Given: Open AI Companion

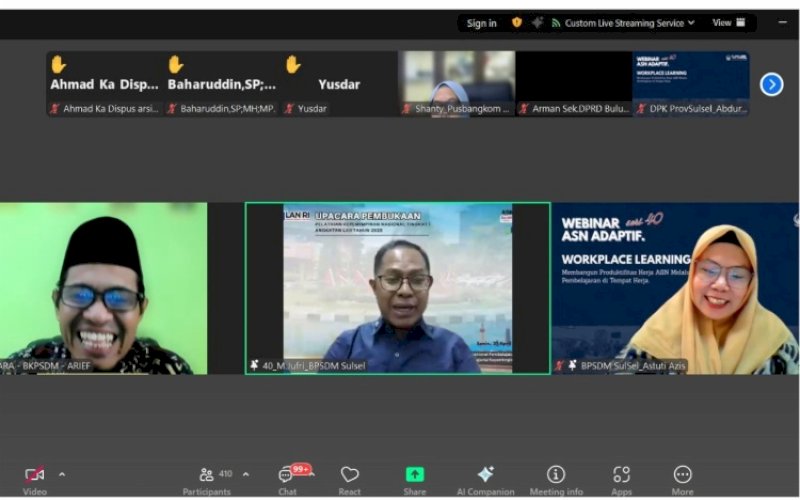Looking at the screenshot, I should [485, 476].
